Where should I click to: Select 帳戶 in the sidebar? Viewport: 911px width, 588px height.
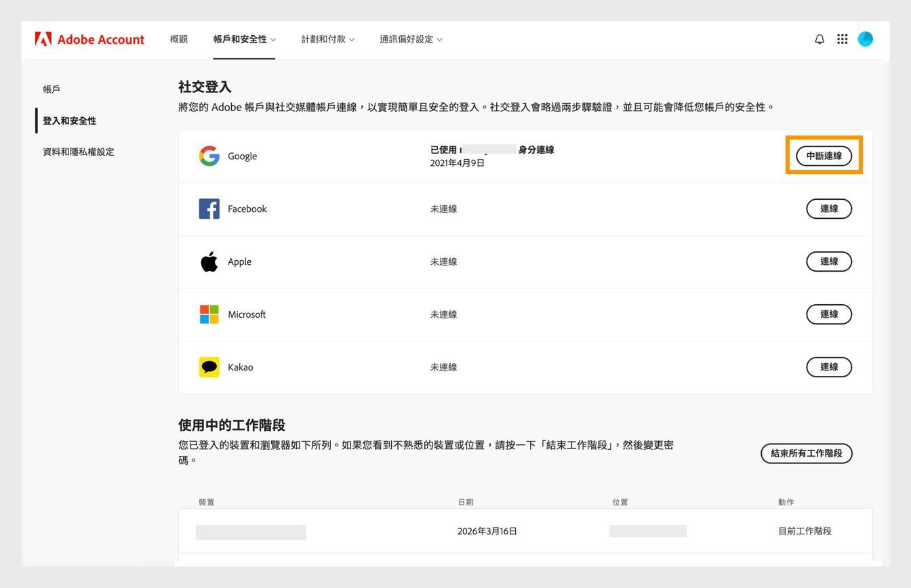coord(50,89)
